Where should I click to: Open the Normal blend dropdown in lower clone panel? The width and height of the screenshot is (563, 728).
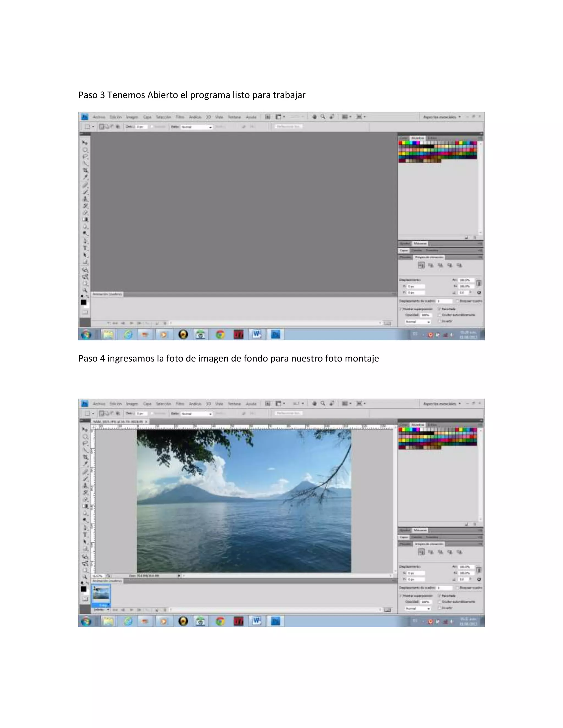click(x=418, y=609)
